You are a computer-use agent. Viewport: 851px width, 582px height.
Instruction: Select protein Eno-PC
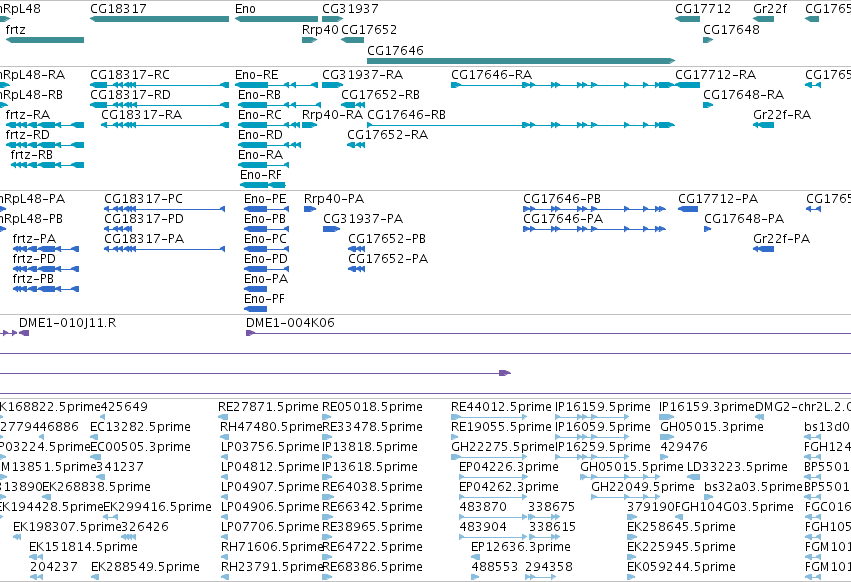[x=266, y=249]
